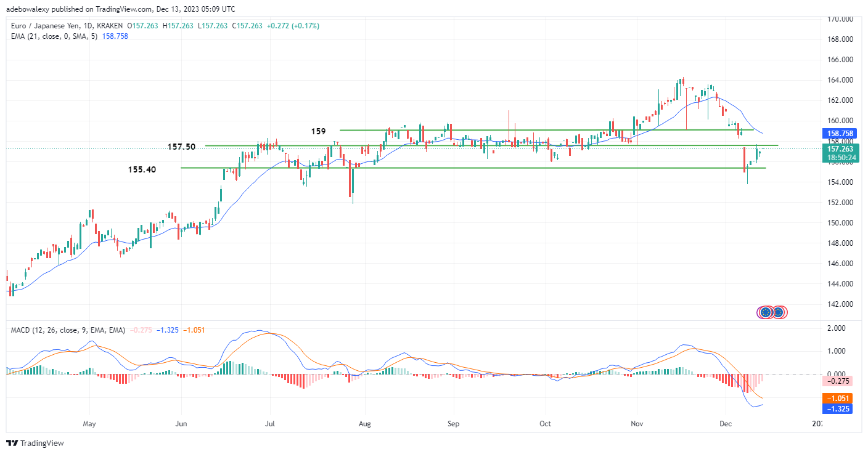Click the close value C157.263
Image resolution: width=868 pixels, height=454 pixels.
(247, 26)
